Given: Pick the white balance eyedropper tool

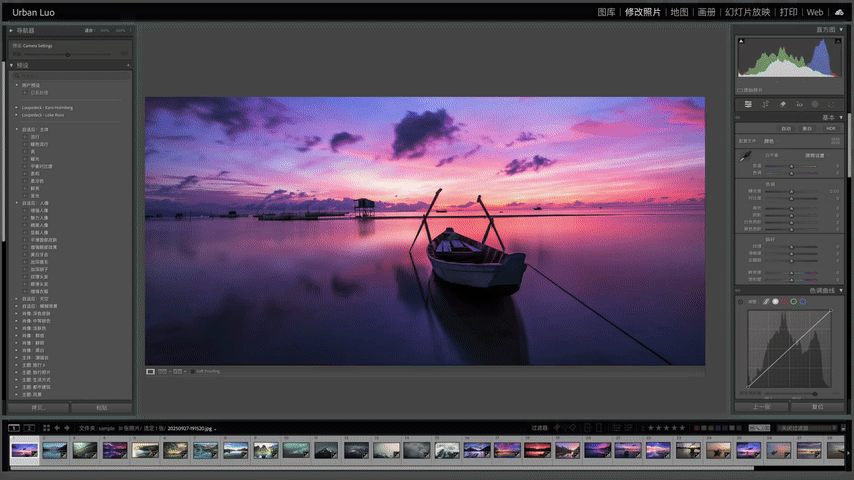Looking at the screenshot, I should pyautogui.click(x=745, y=158).
